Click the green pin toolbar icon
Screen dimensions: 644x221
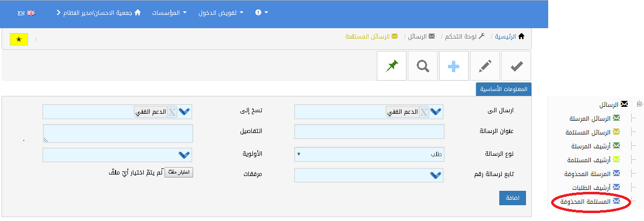tap(392, 66)
